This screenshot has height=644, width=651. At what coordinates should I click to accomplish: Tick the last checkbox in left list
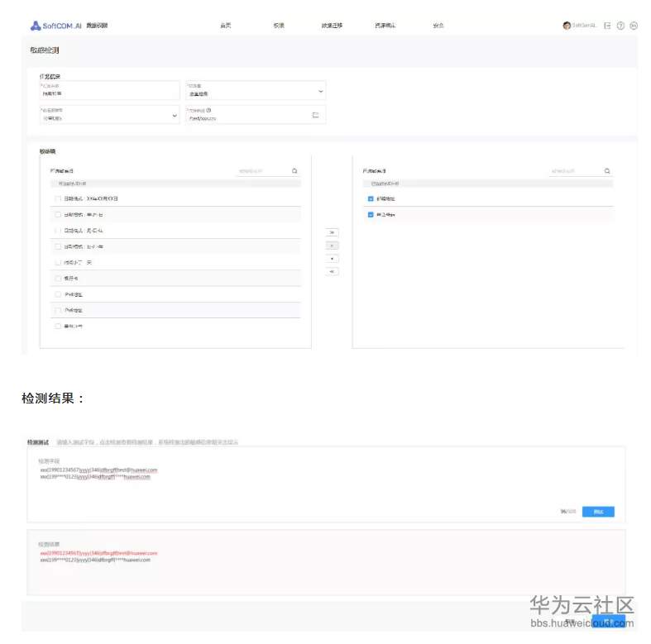[x=58, y=327]
